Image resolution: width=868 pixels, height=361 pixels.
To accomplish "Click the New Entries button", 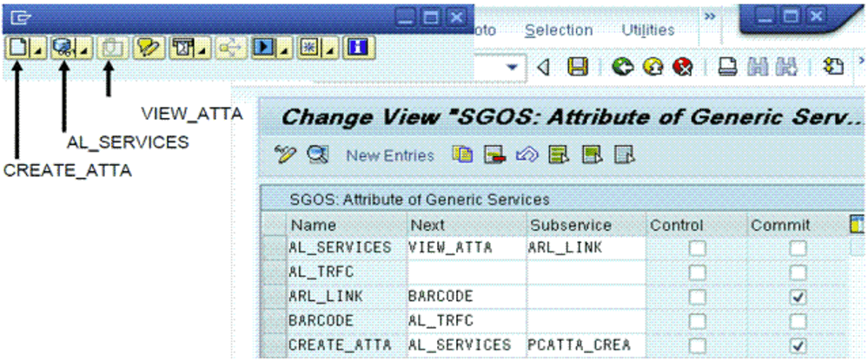I will coord(390,156).
